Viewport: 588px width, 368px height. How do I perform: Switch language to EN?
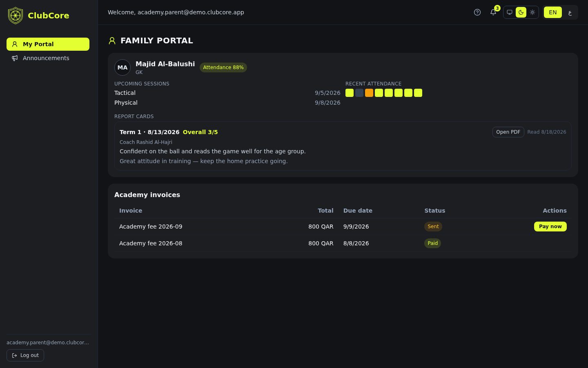click(553, 12)
